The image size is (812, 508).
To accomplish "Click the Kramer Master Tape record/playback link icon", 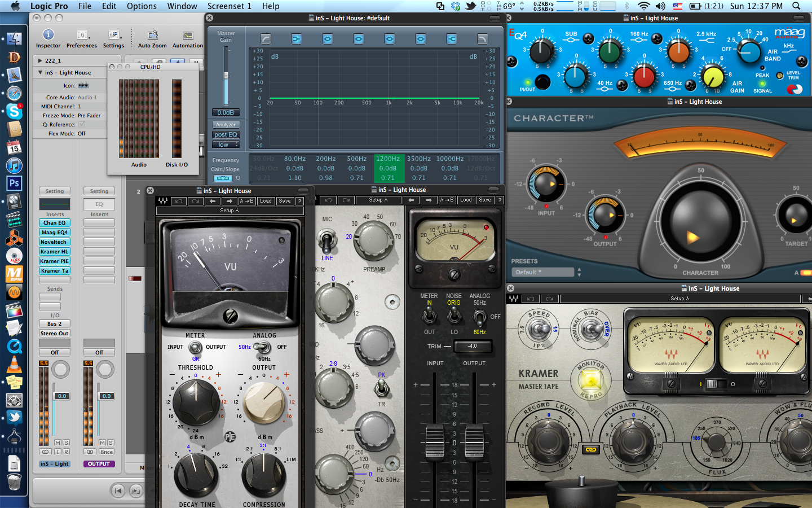I will pos(590,450).
